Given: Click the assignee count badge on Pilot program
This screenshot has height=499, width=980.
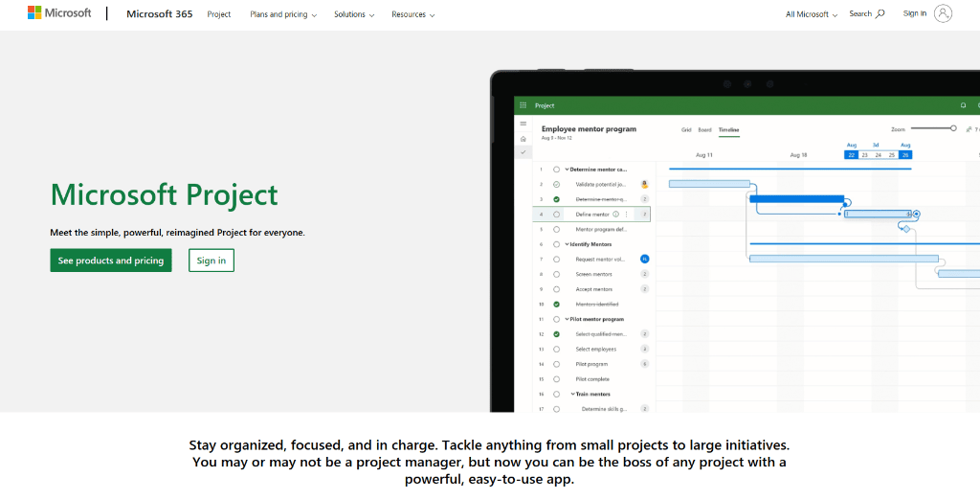Looking at the screenshot, I should (644, 364).
